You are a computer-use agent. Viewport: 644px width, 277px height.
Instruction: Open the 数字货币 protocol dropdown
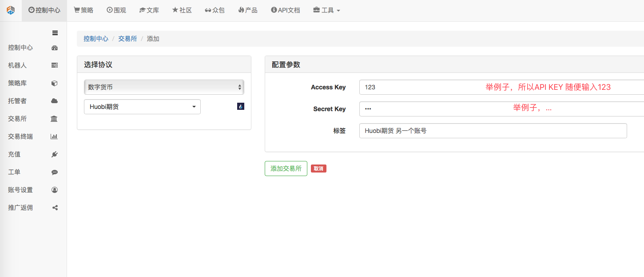[x=164, y=87]
